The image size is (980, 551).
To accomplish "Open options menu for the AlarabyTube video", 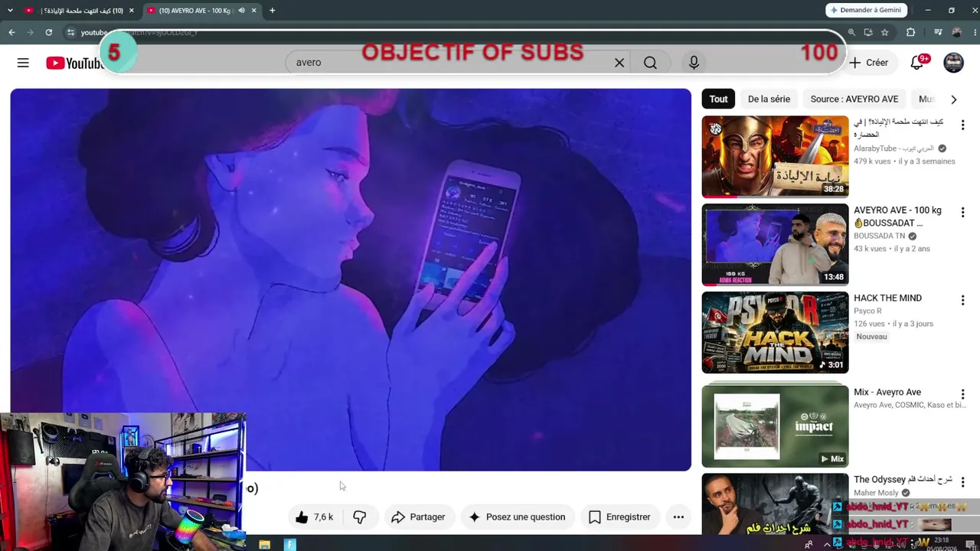I will (962, 125).
